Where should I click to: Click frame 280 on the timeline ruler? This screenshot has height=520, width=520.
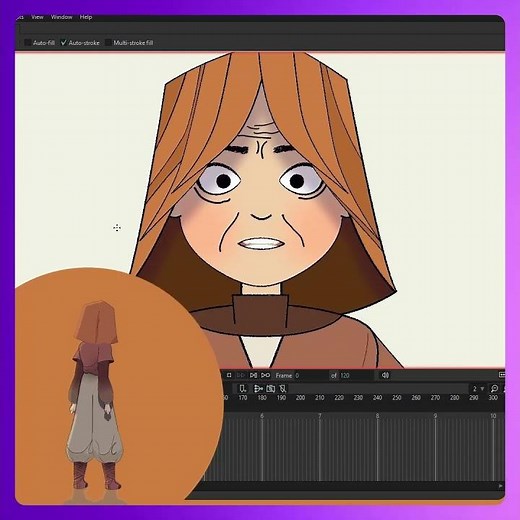(454, 398)
